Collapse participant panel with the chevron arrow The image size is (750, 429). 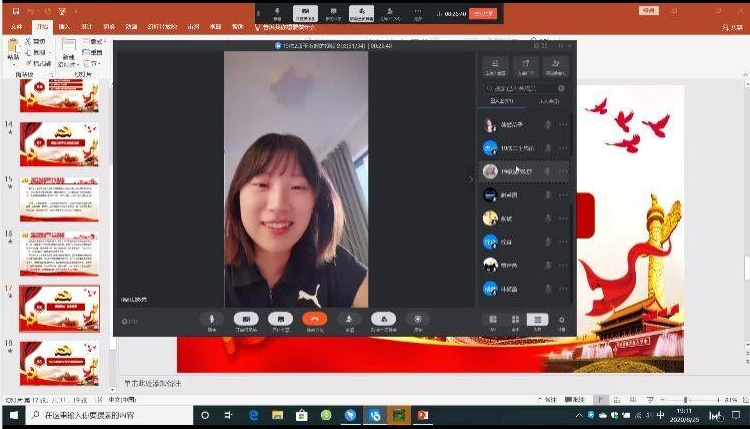pos(472,180)
